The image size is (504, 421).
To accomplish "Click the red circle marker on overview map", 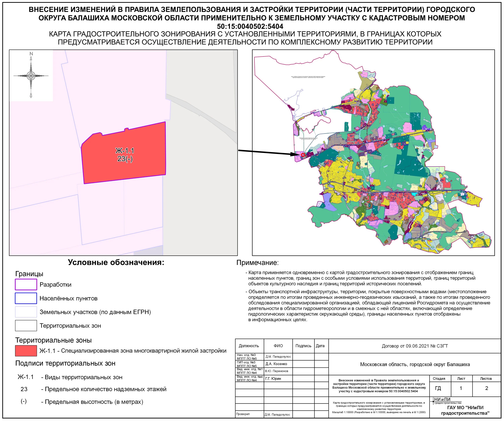I will (x=303, y=155).
